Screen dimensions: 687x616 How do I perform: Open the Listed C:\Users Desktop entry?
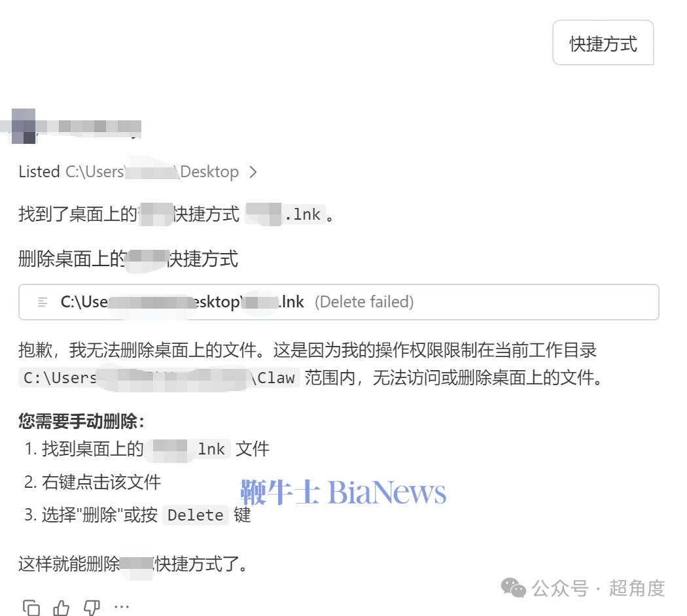(x=137, y=171)
